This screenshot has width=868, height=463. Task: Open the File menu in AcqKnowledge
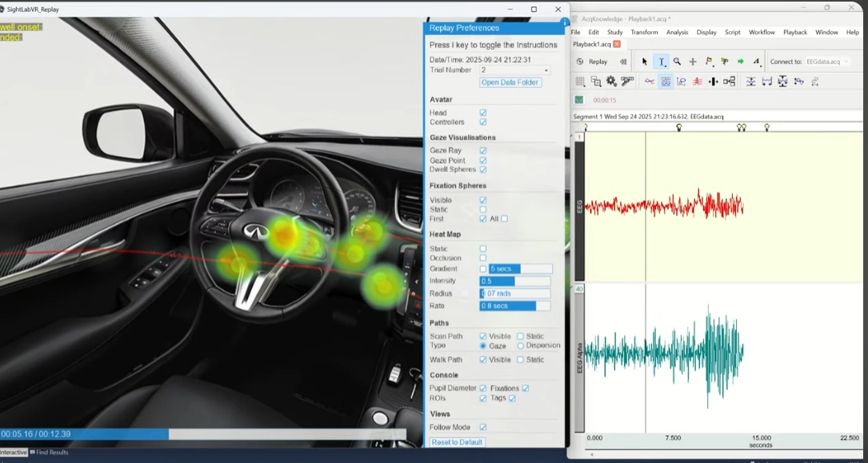[576, 32]
